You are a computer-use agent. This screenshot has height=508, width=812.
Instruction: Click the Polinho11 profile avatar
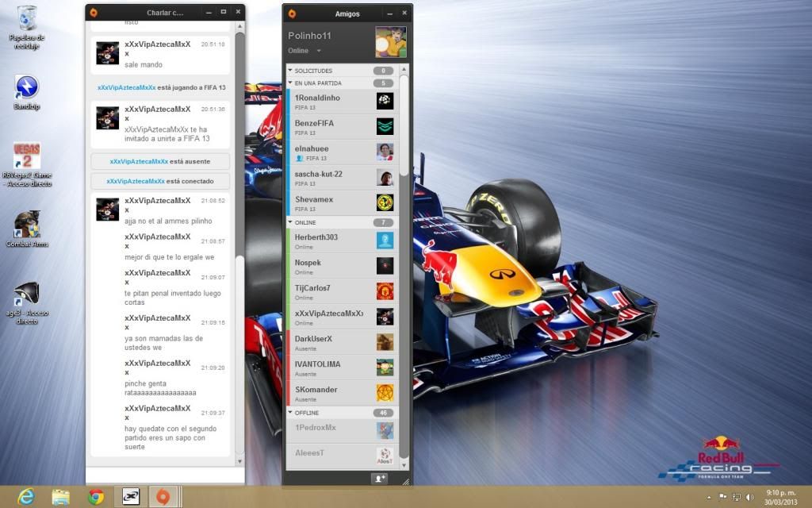pyautogui.click(x=391, y=42)
